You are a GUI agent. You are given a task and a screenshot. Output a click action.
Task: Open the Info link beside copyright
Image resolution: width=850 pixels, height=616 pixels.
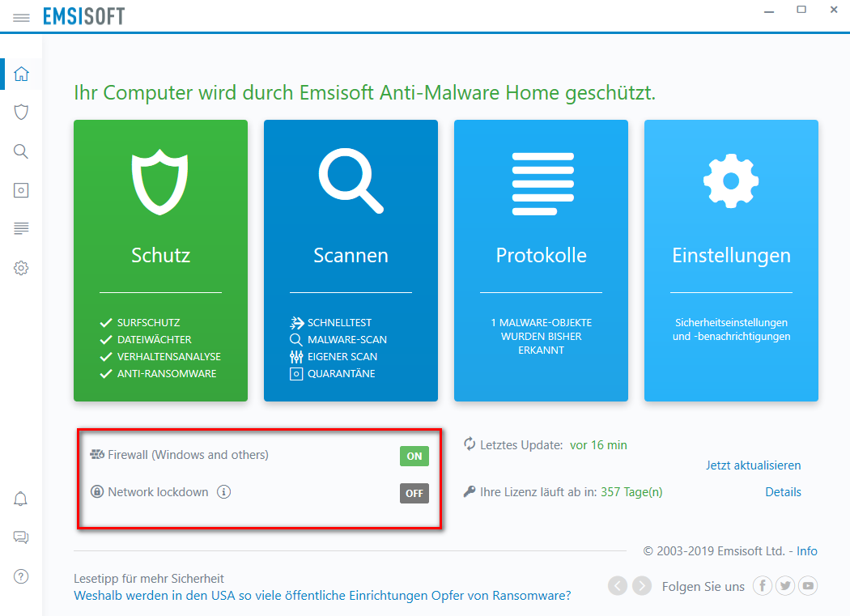[806, 551]
